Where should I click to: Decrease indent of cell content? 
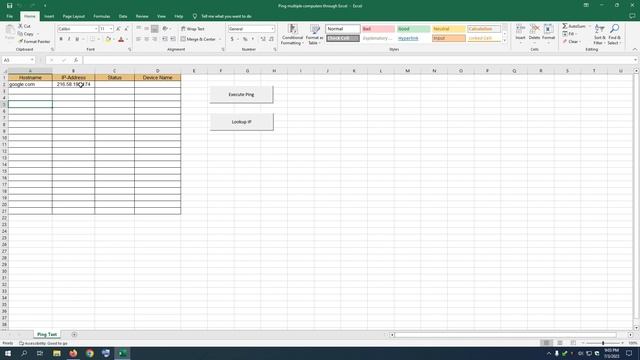(x=165, y=39)
